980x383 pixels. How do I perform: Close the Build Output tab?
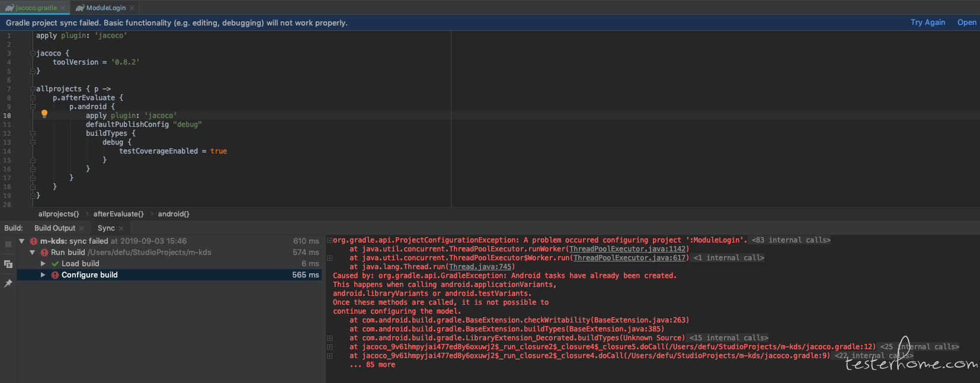[x=81, y=228]
